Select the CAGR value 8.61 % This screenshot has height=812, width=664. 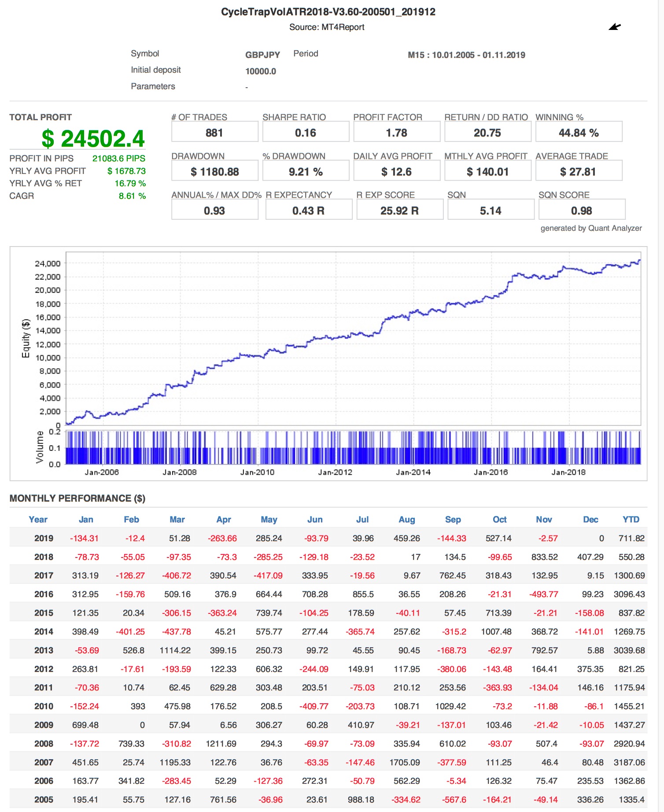[x=132, y=196]
